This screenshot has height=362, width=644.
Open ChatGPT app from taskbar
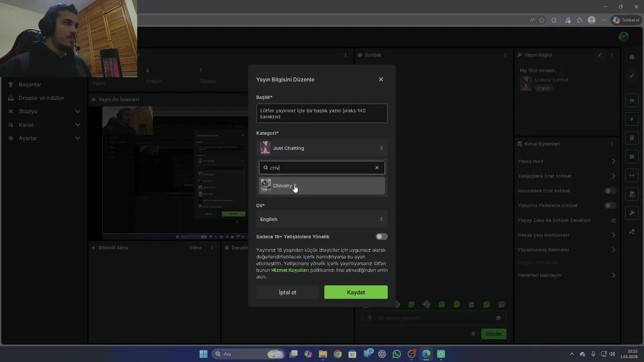(x=382, y=354)
